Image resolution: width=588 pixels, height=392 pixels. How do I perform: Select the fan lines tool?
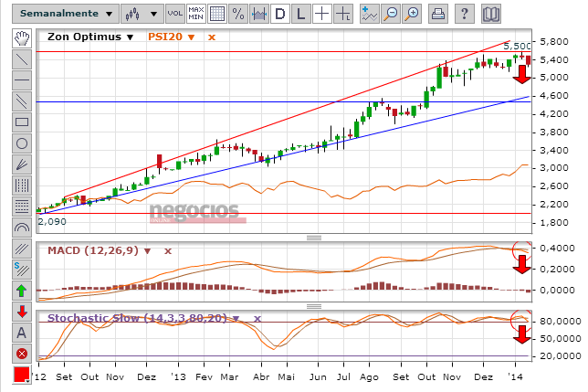tap(22, 164)
